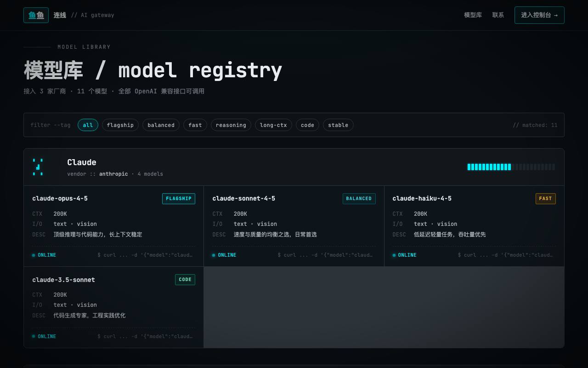Click the description 顶级推理与代码能力

pos(98,235)
